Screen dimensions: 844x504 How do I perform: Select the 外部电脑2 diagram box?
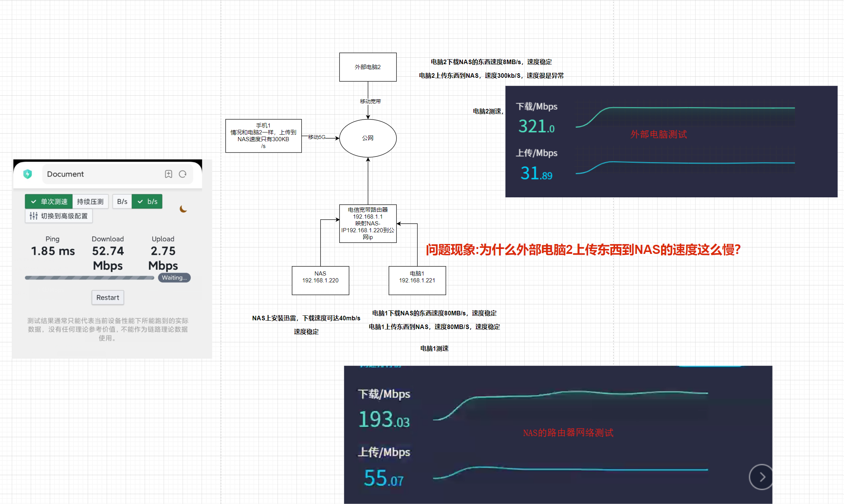(368, 67)
